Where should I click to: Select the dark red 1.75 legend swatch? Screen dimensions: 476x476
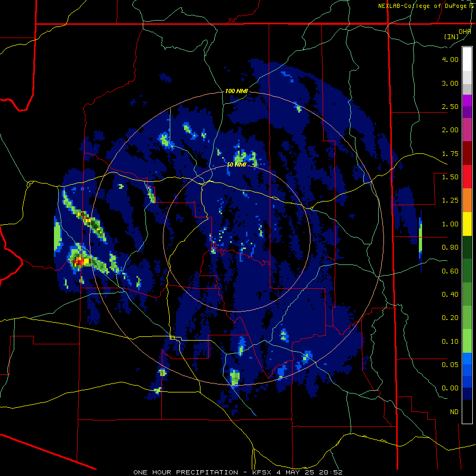(467, 153)
